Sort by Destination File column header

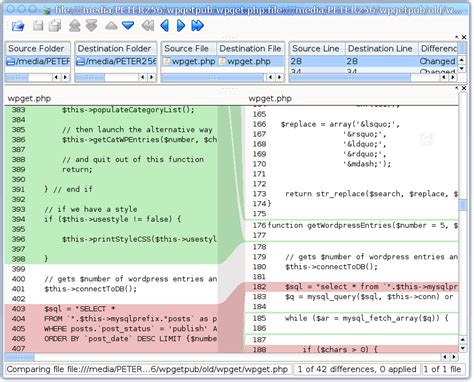click(250, 49)
